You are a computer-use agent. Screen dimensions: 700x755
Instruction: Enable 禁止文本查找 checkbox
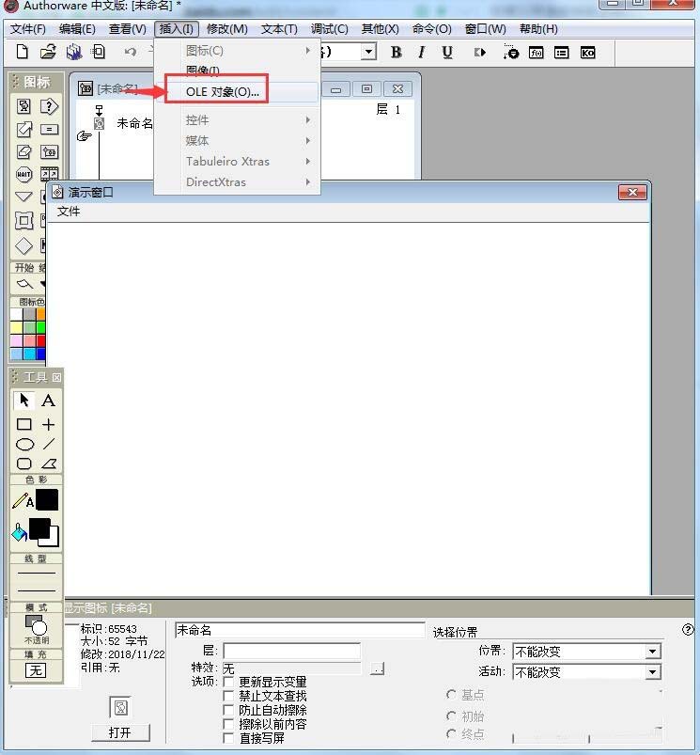click(x=228, y=696)
